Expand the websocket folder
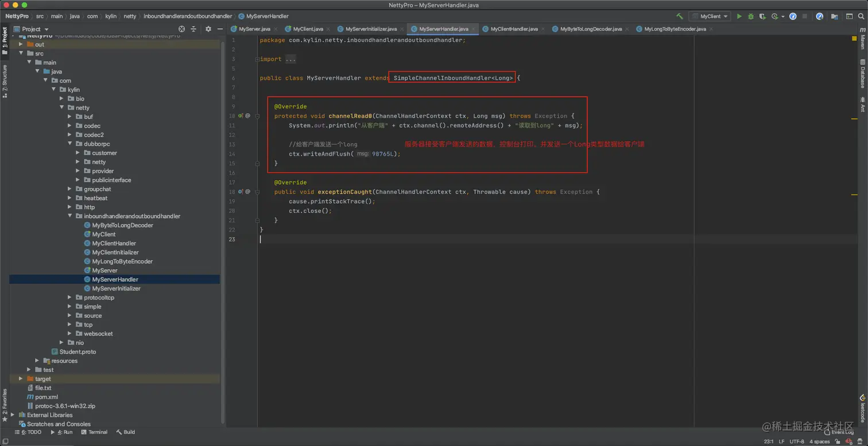The width and height of the screenshot is (868, 446). (x=70, y=333)
